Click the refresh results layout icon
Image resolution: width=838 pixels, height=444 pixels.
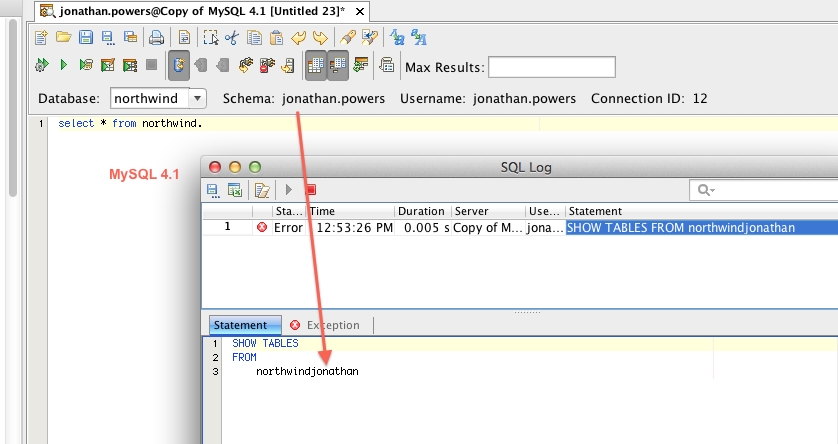coord(361,65)
